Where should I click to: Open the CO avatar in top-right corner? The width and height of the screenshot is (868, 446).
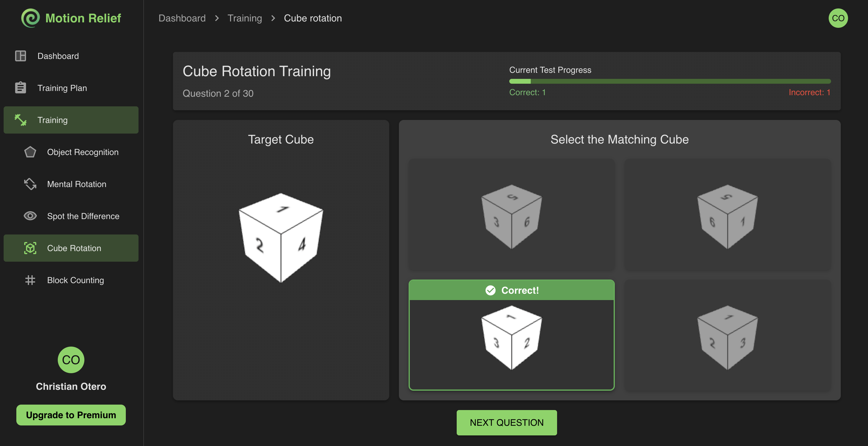(838, 18)
